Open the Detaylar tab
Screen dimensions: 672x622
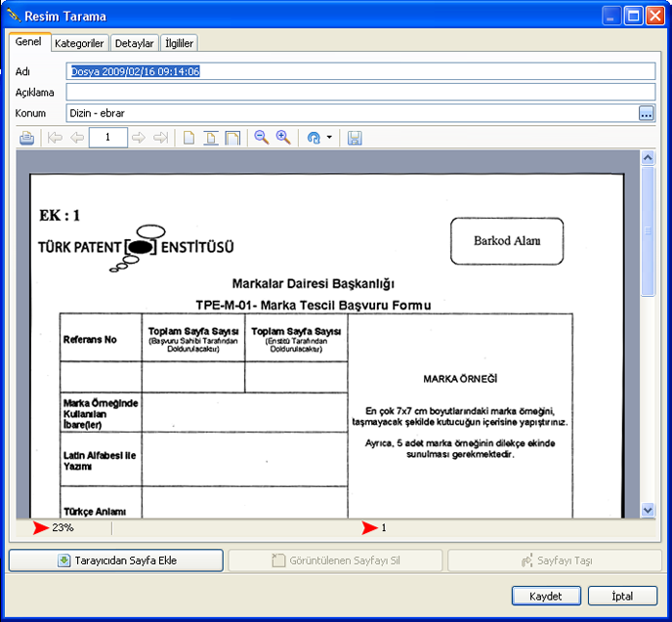[134, 43]
